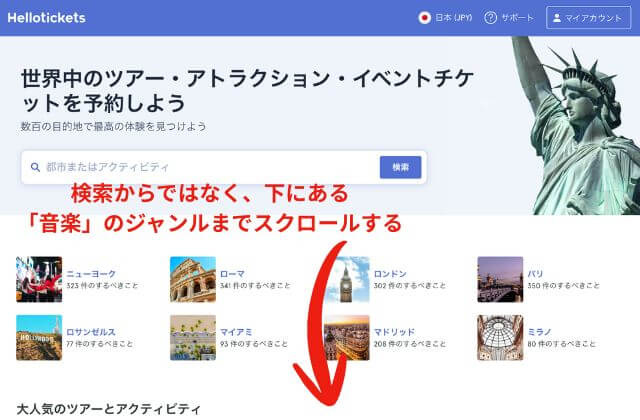Open the ニューヨーク thumbnail image
The width and height of the screenshot is (640, 420).
tap(39, 280)
